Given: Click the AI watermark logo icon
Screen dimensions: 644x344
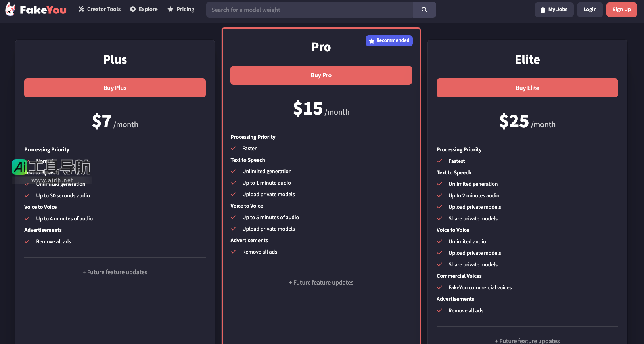Looking at the screenshot, I should [x=20, y=167].
